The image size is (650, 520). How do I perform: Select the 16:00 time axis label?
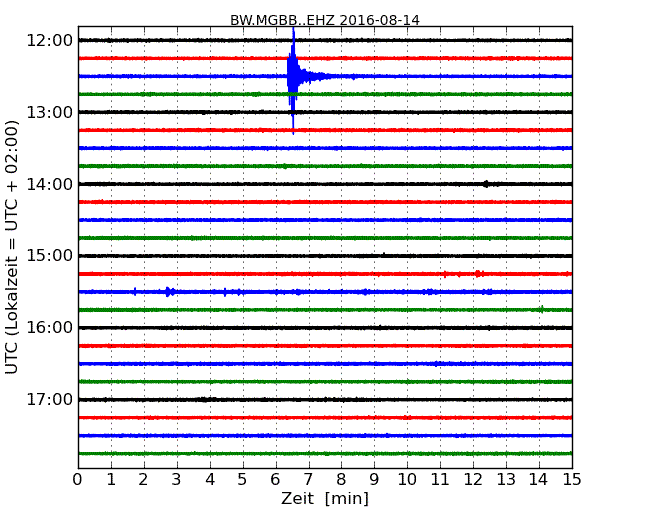pos(49,328)
